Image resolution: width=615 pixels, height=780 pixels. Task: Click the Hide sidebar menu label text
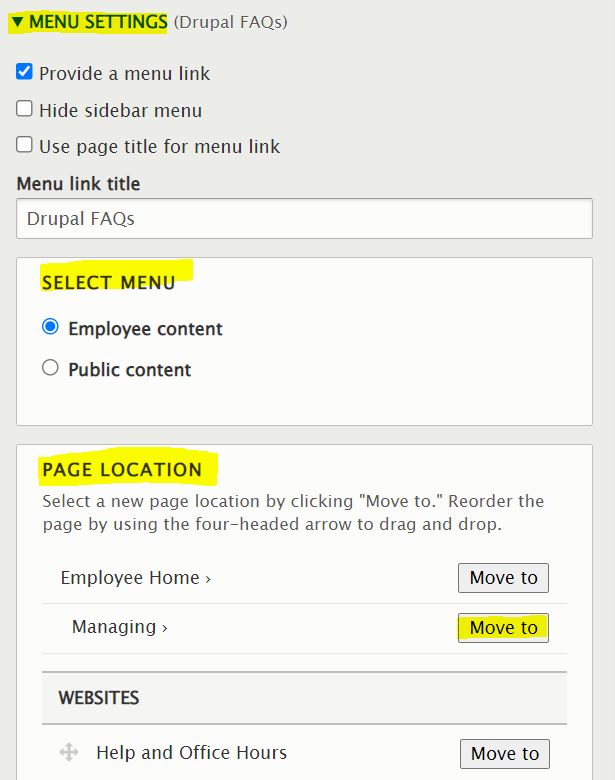120,110
